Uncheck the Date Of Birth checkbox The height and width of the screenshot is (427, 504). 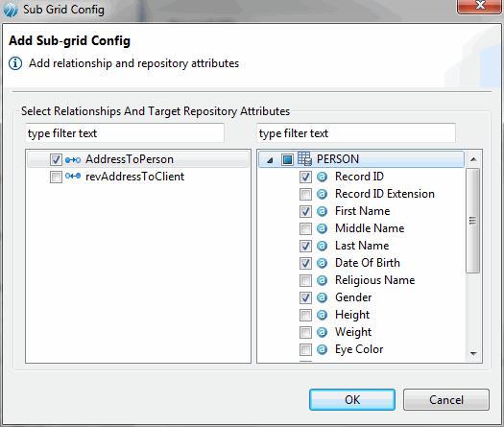(305, 263)
